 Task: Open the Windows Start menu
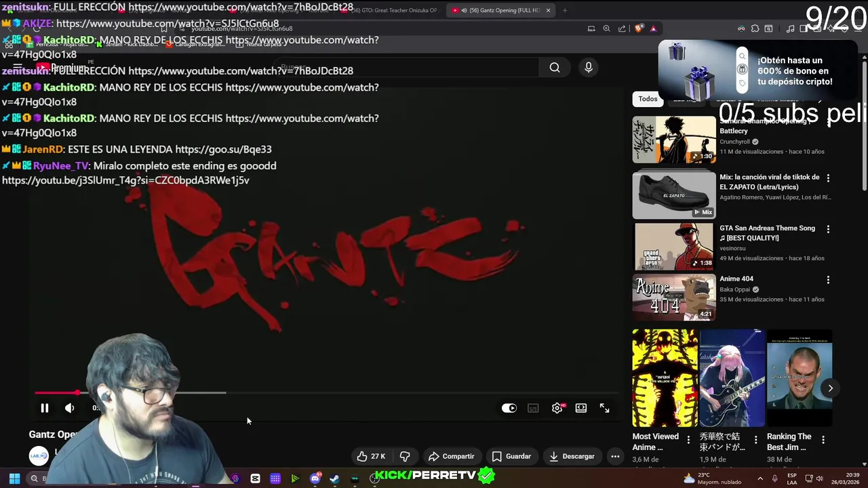[14, 479]
